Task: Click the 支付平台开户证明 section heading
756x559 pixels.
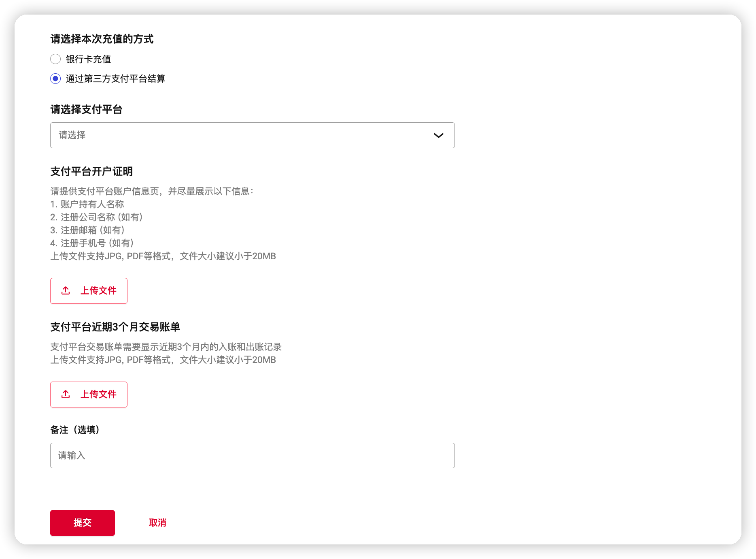Action: (x=91, y=171)
